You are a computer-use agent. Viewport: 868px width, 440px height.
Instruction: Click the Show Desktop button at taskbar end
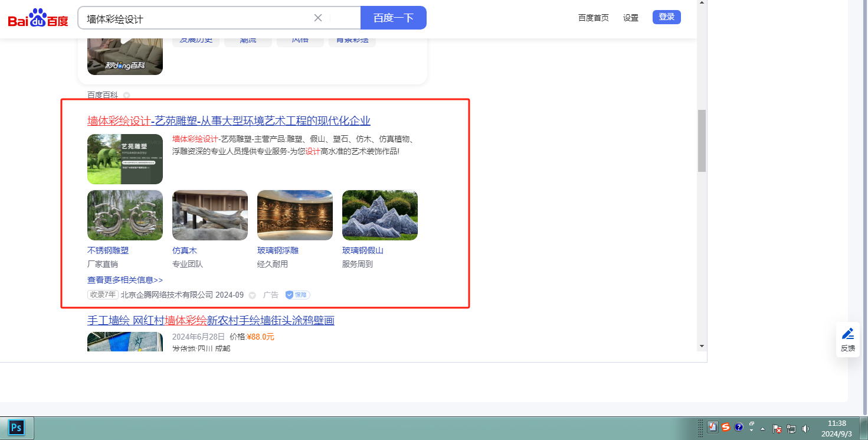(x=863, y=428)
